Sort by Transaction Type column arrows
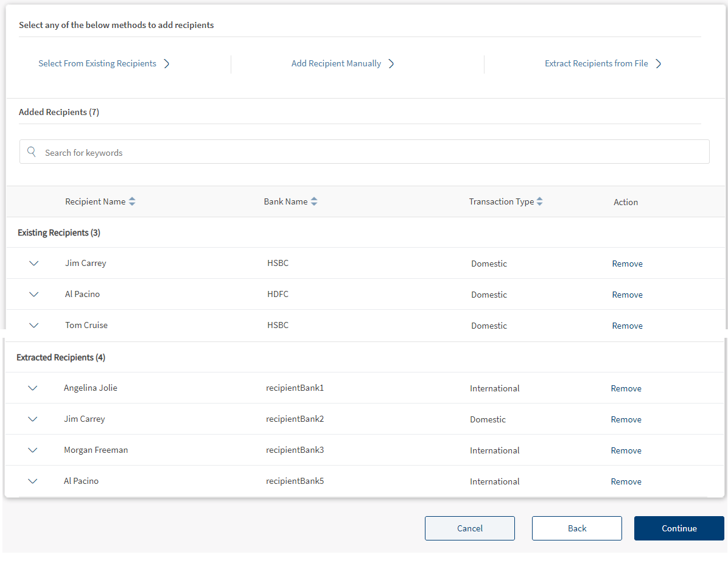The width and height of the screenshot is (728, 577). (539, 201)
